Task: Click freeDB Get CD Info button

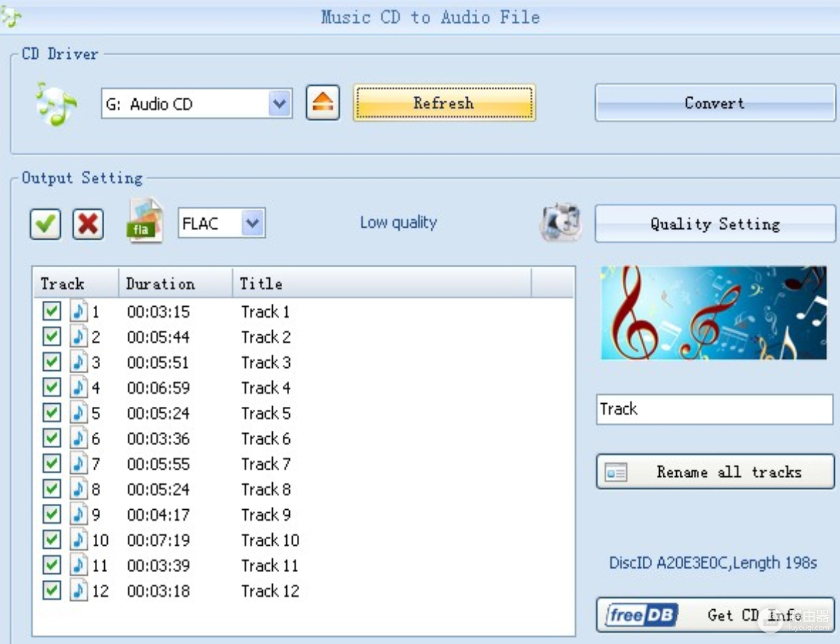Action: click(715, 615)
